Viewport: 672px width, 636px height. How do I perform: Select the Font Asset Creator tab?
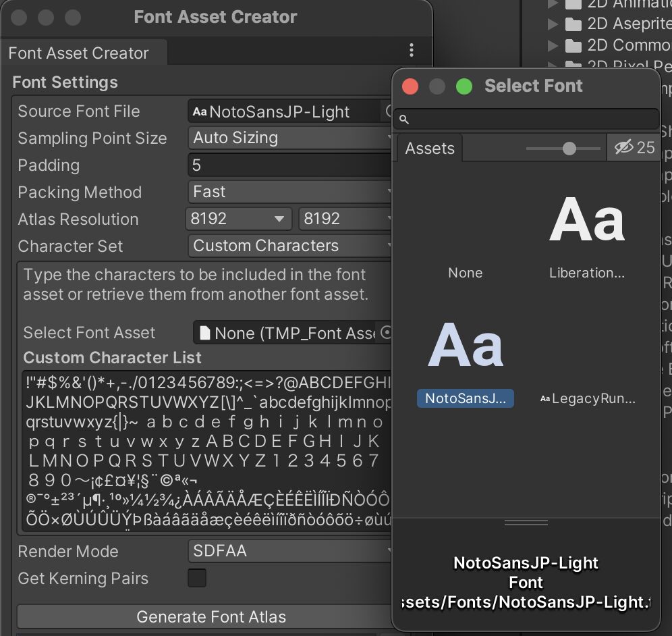79,53
